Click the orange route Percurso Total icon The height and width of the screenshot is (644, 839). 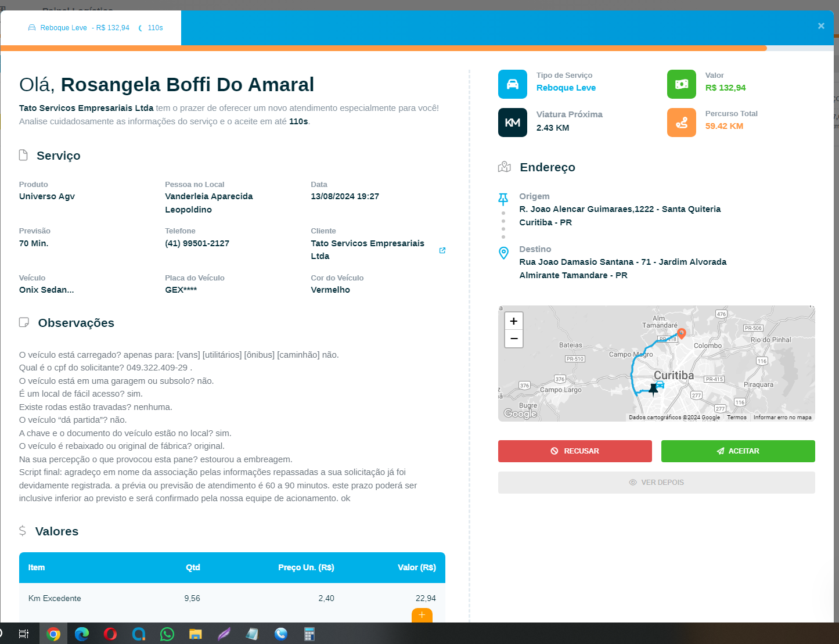pos(682,123)
